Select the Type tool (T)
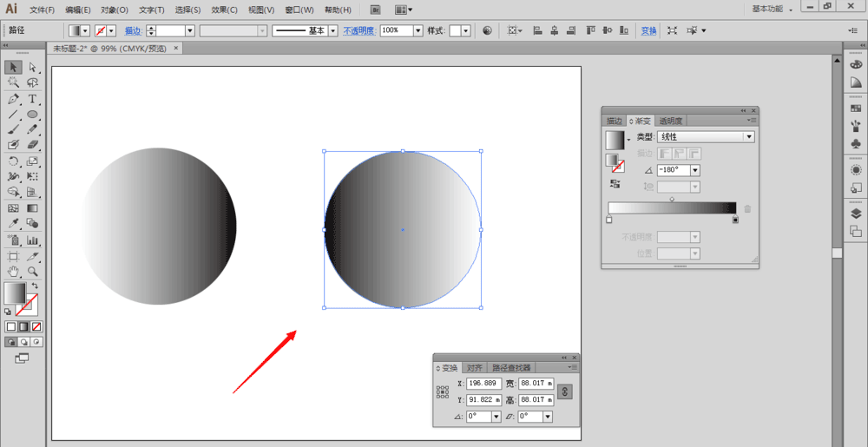This screenshot has width=868, height=447. pyautogui.click(x=32, y=99)
